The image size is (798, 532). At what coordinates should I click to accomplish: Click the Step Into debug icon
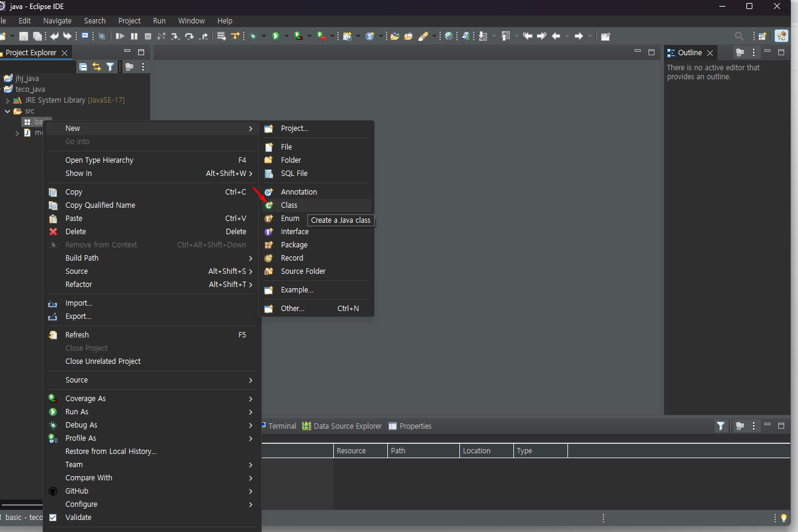coord(175,36)
